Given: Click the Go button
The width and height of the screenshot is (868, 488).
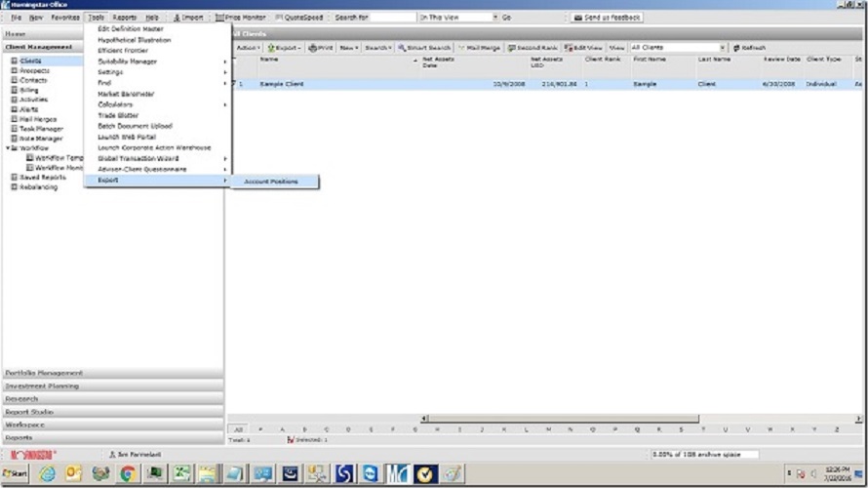Looking at the screenshot, I should pos(506,18).
